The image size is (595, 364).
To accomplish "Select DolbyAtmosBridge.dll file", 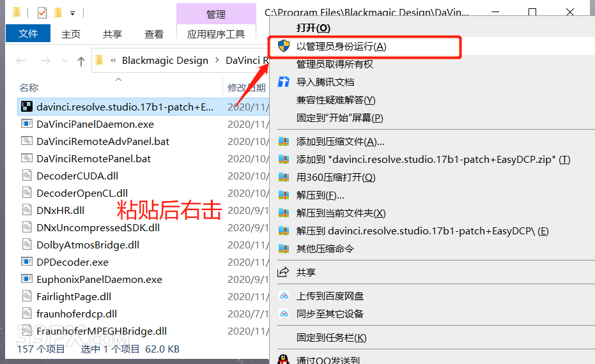I will coord(88,245).
